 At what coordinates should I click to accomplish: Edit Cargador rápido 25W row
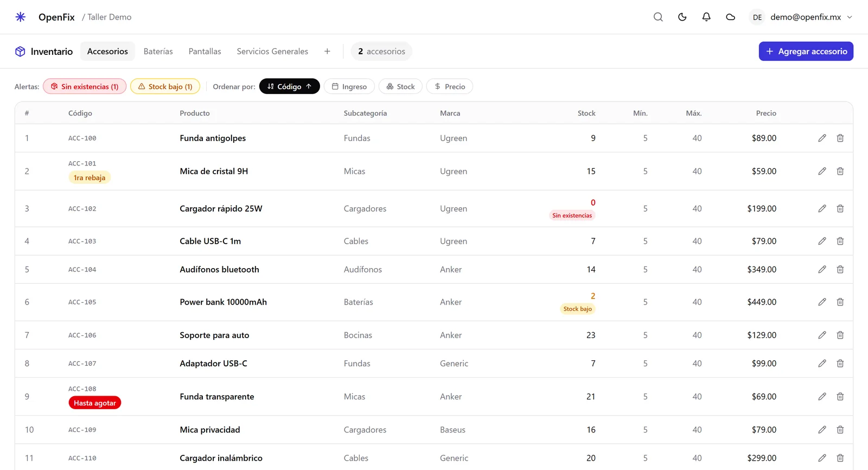point(822,208)
